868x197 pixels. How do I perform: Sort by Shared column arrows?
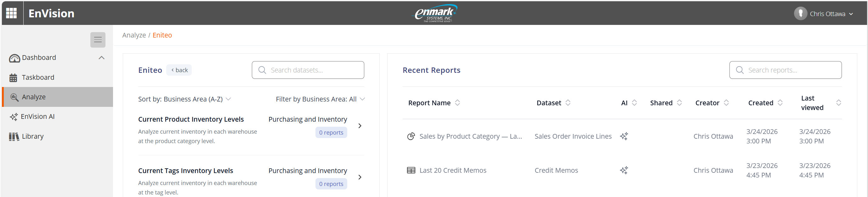[679, 102]
